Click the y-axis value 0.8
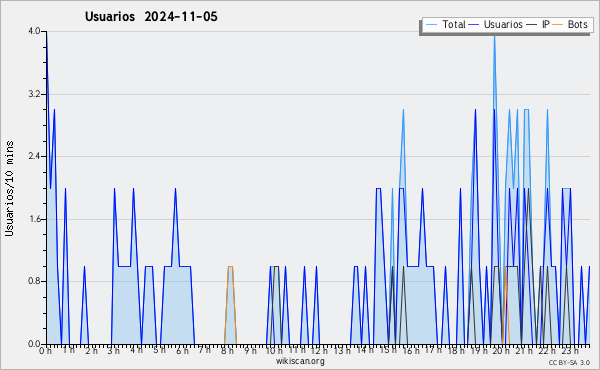Image resolution: width=600 pixels, height=370 pixels. 34,281
